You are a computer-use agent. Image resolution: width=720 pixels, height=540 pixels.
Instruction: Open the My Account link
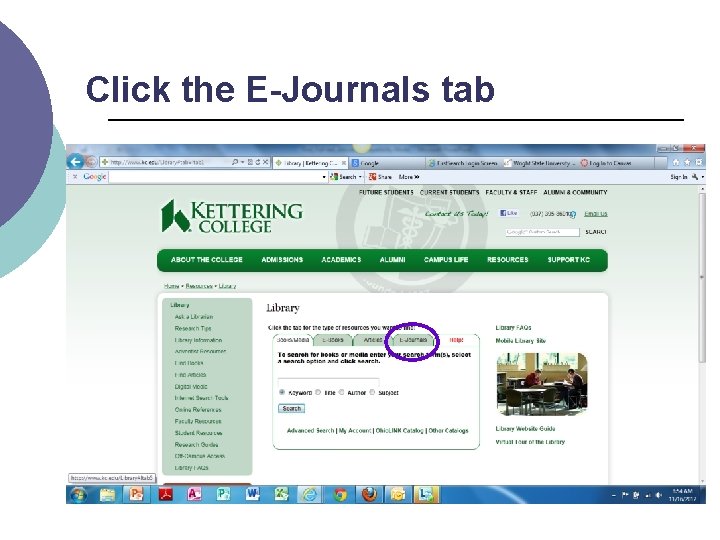click(x=354, y=431)
